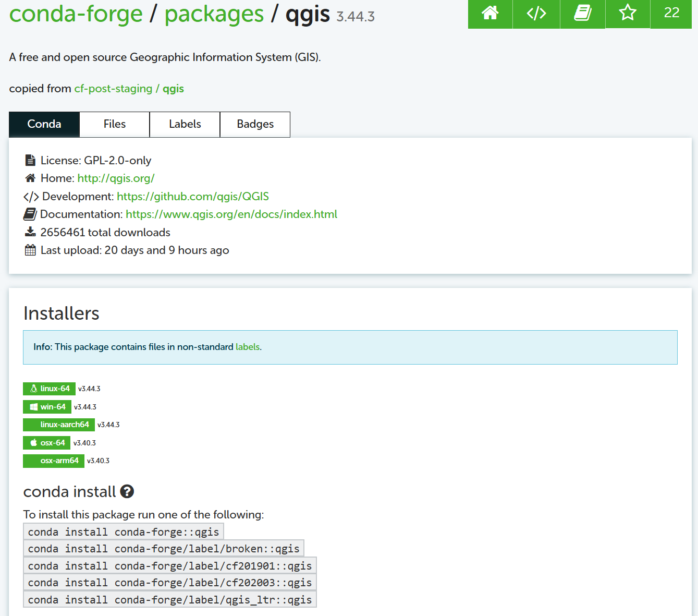
Task: Select the osx-64 installer badge
Action: tap(47, 443)
